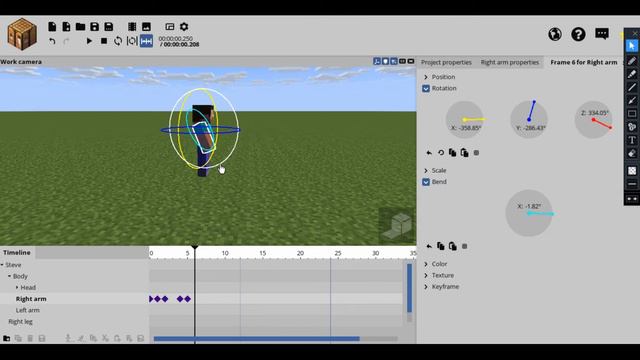
Task: Click the fifth work camera view icon
Action: point(411,61)
